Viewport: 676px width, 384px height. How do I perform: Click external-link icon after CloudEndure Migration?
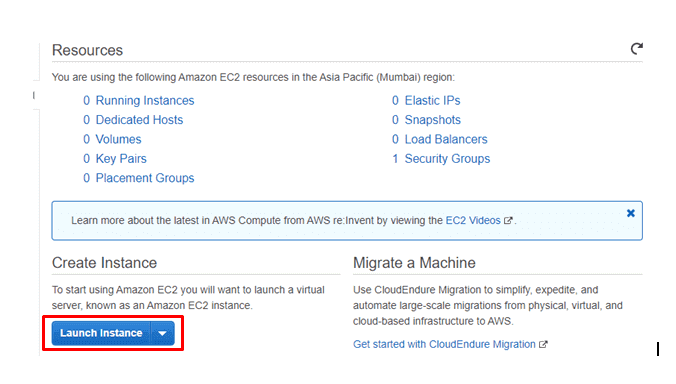pos(543,344)
